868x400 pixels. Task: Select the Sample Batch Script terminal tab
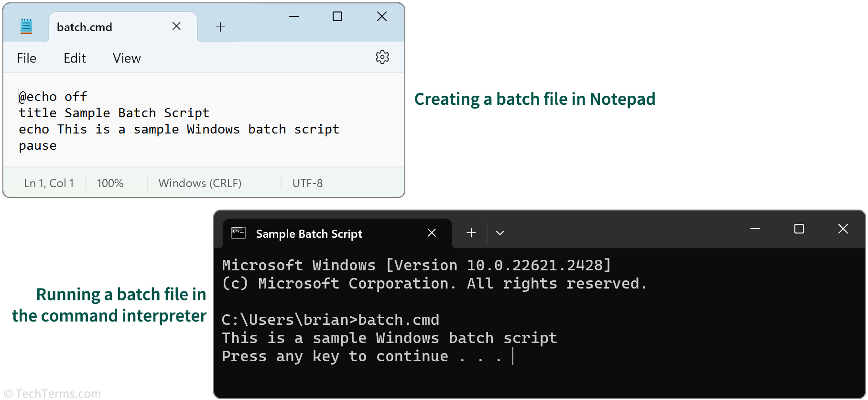[337, 233]
